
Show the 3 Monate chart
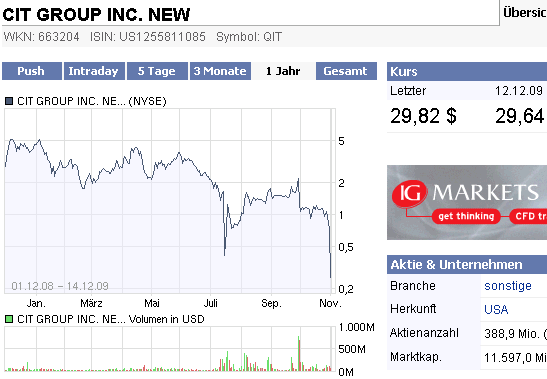(x=220, y=71)
